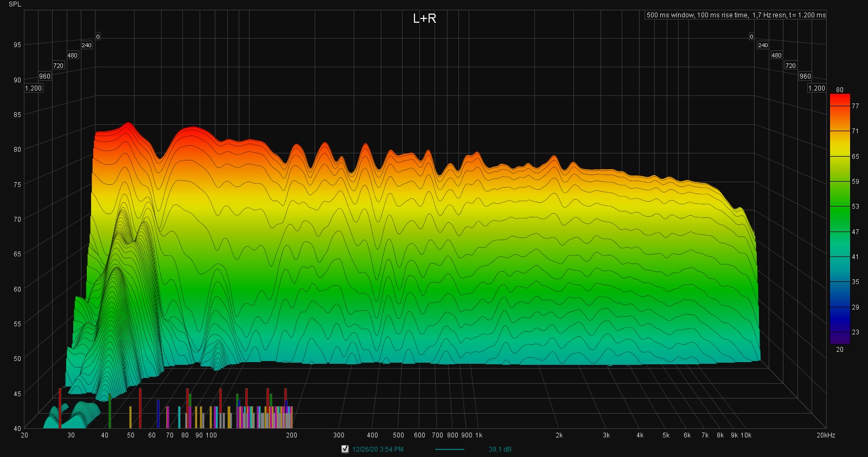Click the 95 value on SPL axis
The width and height of the screenshot is (868, 457).
tap(17, 45)
